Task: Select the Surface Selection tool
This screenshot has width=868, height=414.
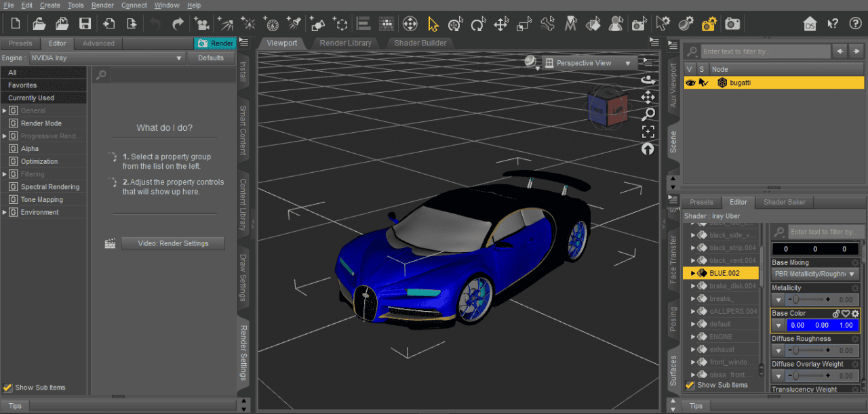Action: [x=593, y=24]
